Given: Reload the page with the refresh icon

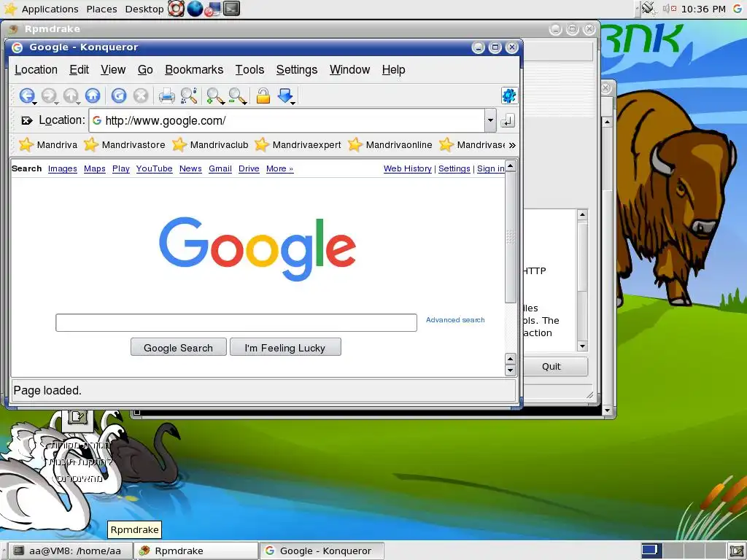Looking at the screenshot, I should [x=119, y=96].
